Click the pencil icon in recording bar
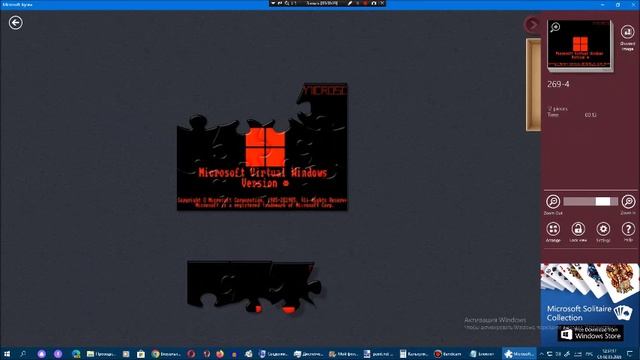 click(350, 3)
